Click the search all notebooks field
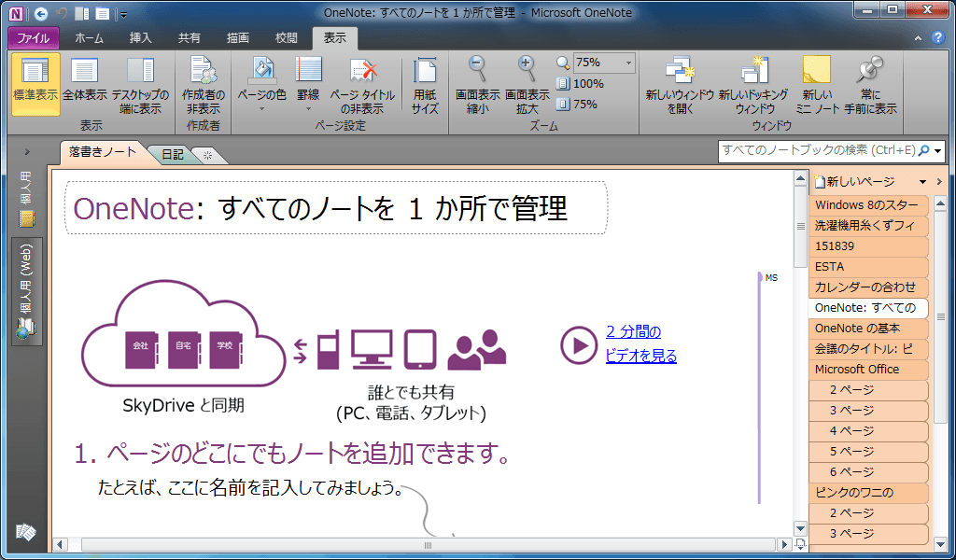Screen dimensions: 956x560 pyautogui.click(x=817, y=150)
